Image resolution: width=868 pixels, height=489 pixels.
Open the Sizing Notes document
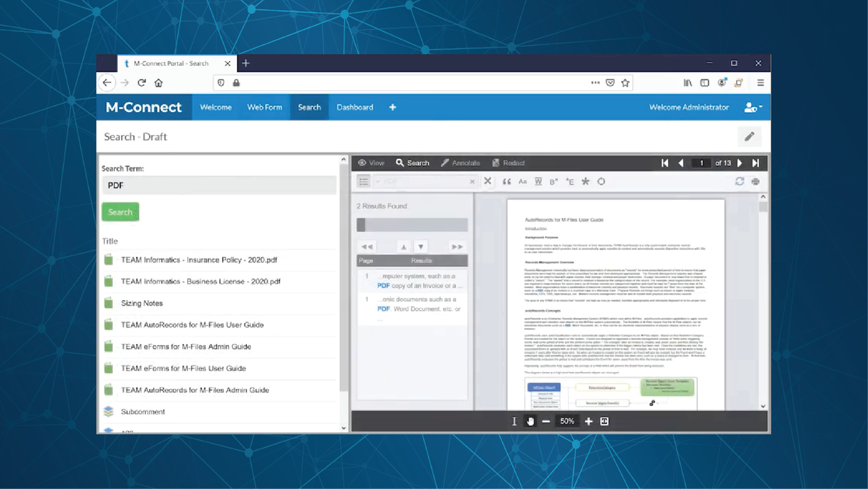(142, 303)
